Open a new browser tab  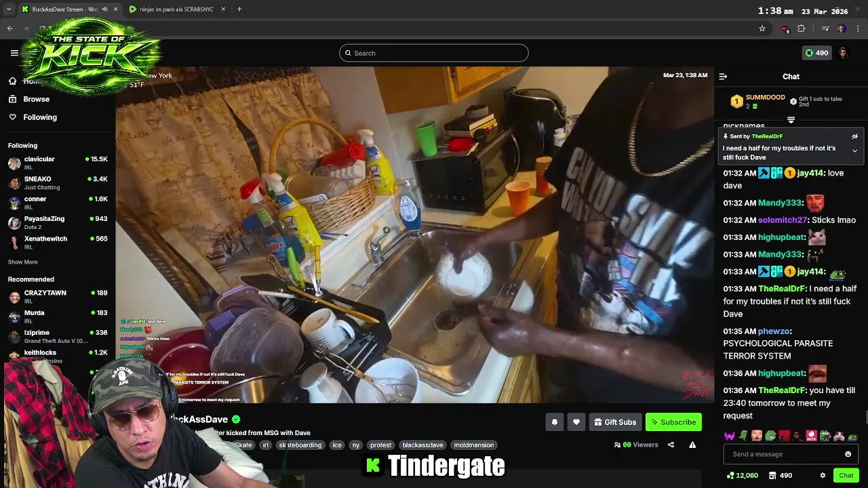pyautogui.click(x=239, y=9)
